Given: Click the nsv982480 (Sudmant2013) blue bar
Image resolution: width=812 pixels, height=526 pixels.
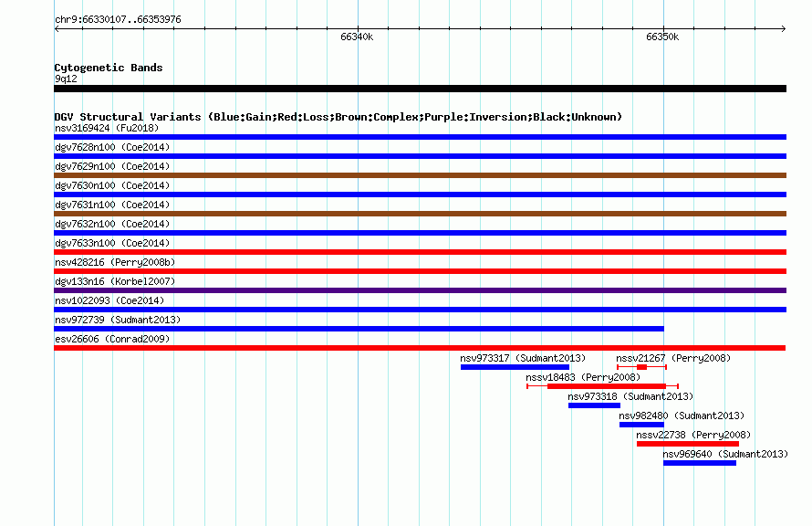Looking at the screenshot, I should 641,425.
